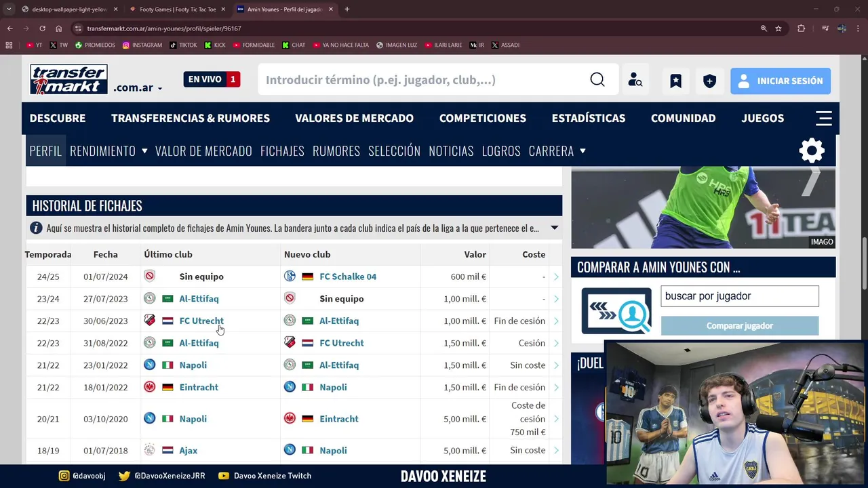Click the browser back arrow
868x488 pixels.
tap(10, 28)
